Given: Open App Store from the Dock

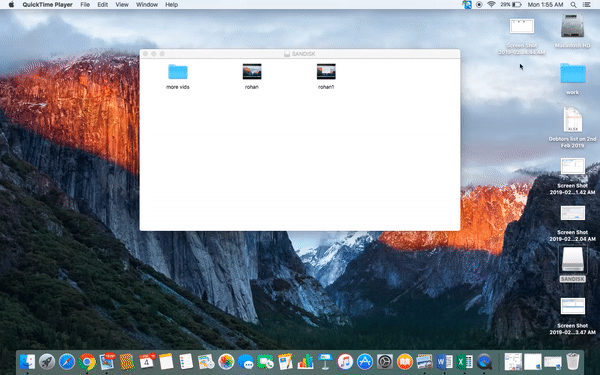Looking at the screenshot, I should click(x=365, y=362).
